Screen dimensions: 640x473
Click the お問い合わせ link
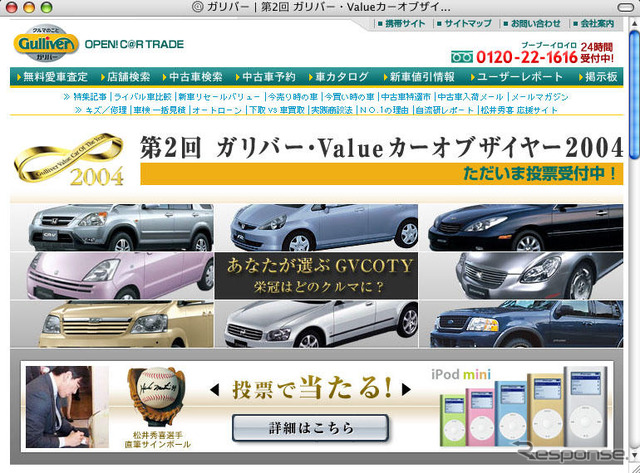533,24
